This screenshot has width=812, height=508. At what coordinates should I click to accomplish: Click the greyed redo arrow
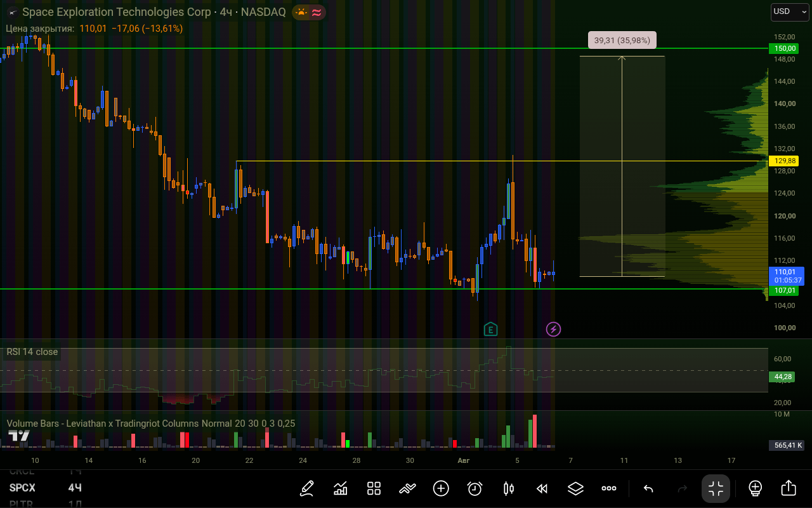[683, 488]
